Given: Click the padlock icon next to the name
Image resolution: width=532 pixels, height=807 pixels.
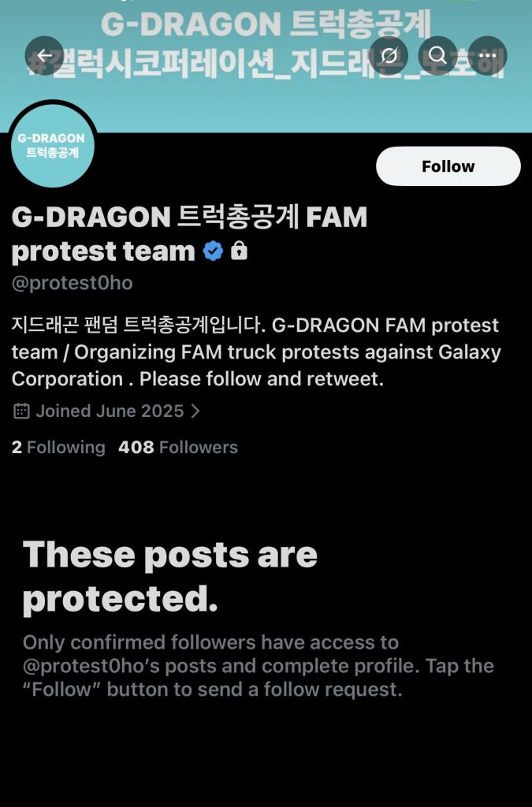Looking at the screenshot, I should click(238, 251).
